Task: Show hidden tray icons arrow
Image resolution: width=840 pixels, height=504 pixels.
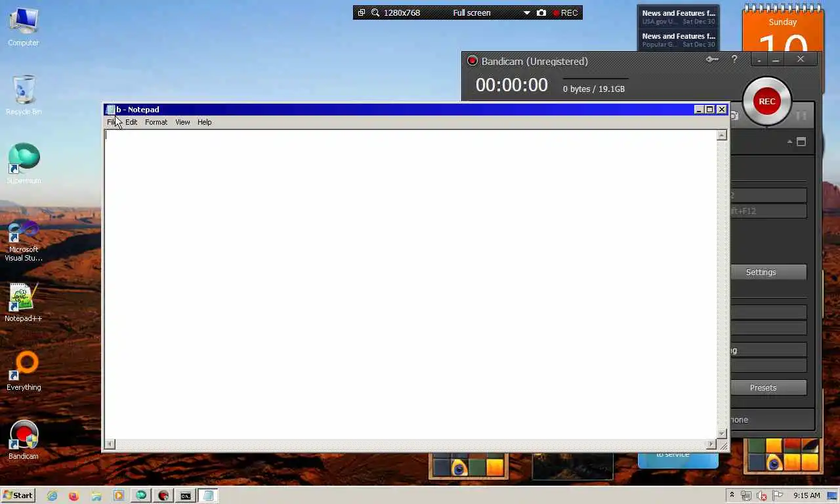Action: [x=732, y=495]
